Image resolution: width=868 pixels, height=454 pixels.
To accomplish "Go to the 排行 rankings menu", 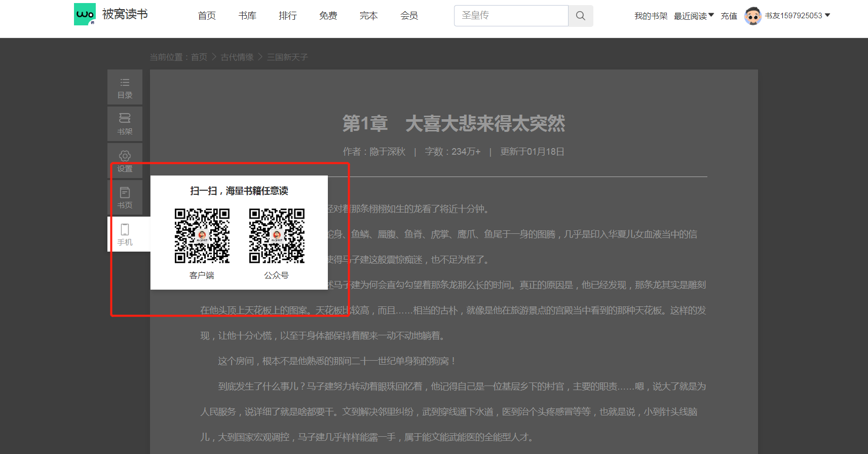I will (288, 16).
